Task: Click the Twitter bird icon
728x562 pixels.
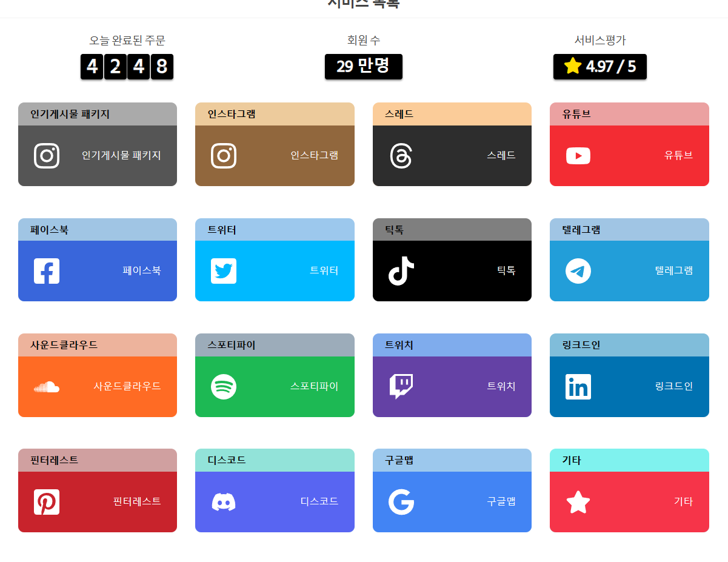Action: (224, 271)
